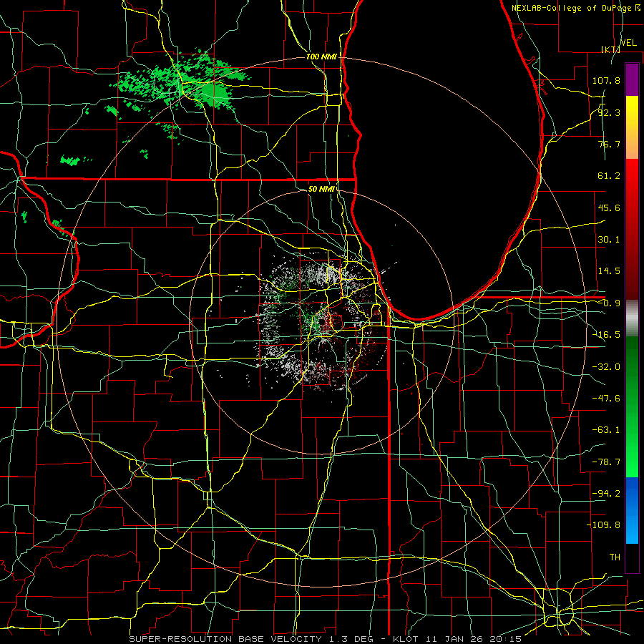Select the -63.1 velocity scale value
Viewport: 644px width, 644px height.
pyautogui.click(x=606, y=430)
